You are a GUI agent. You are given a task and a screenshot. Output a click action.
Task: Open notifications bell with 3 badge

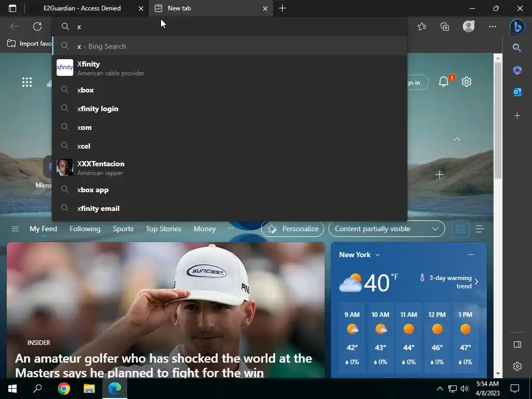click(444, 82)
